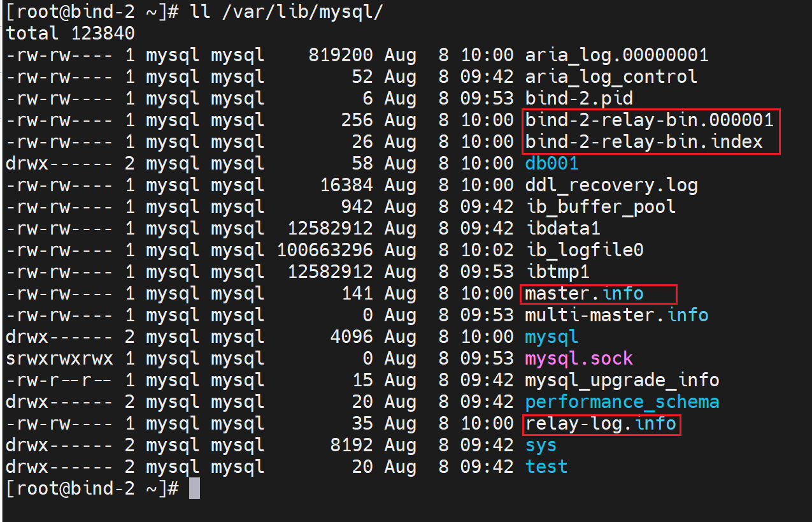Viewport: 812px width, 522px height.
Task: Click the highlighted relay-log.info file
Action: pos(600,424)
